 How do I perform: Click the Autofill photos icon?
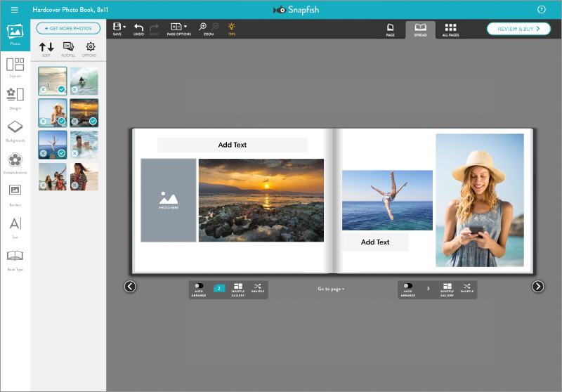point(68,47)
